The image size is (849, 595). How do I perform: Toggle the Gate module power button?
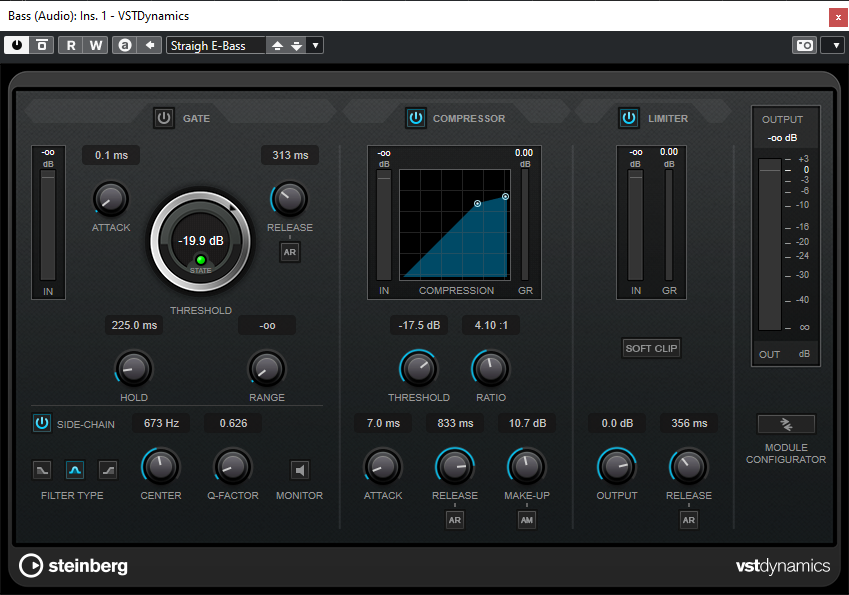click(164, 118)
